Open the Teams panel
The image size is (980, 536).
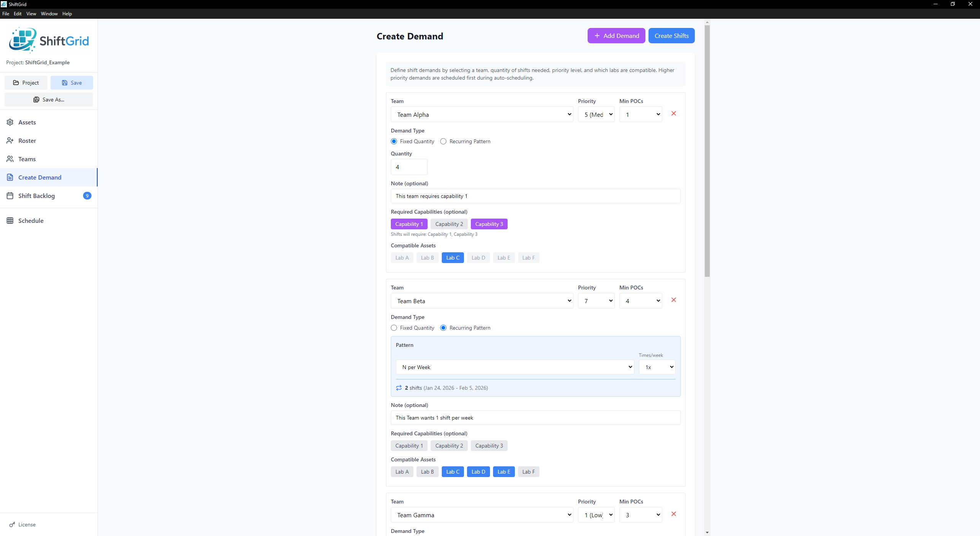(27, 159)
